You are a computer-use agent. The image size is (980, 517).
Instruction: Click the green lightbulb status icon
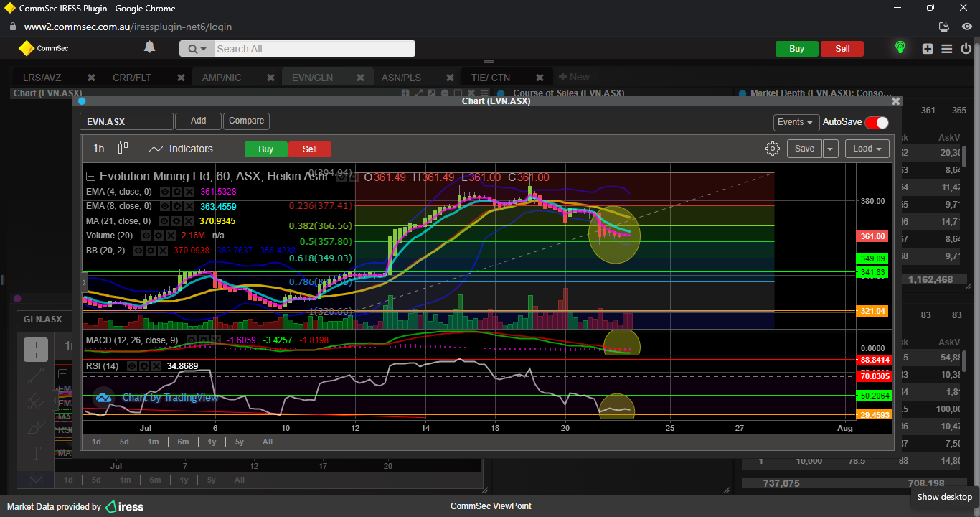click(900, 48)
